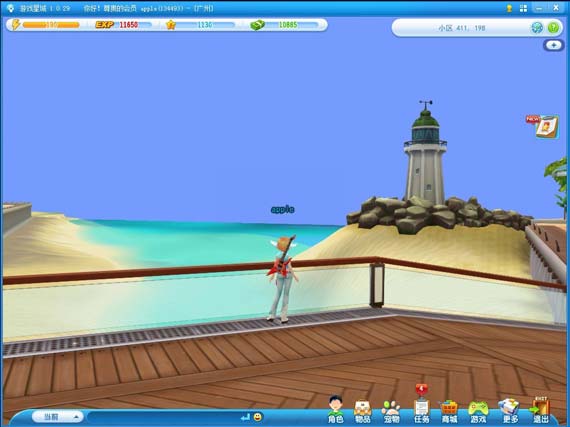Expand the plus button under location bar
570x427 pixels.
pyautogui.click(x=554, y=45)
